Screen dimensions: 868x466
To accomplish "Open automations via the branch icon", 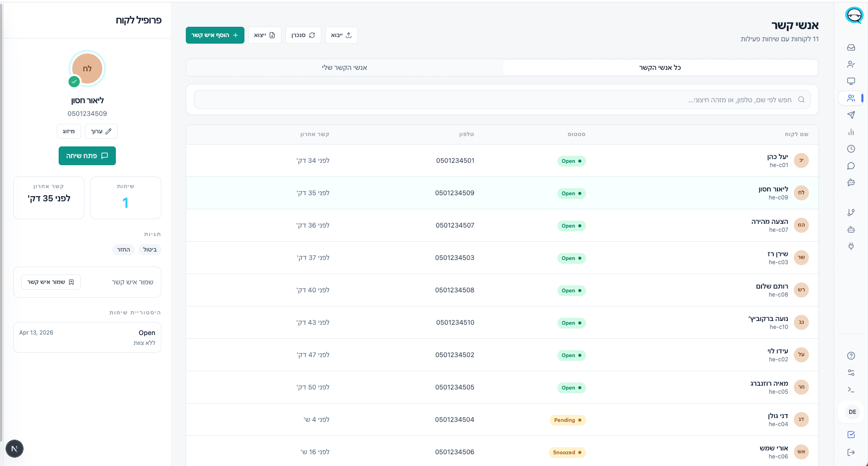I will 851,212.
